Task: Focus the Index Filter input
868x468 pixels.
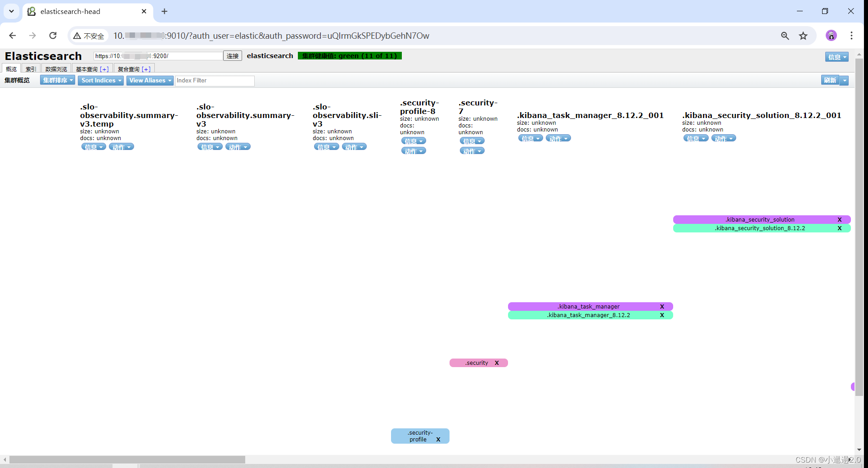Action: (215, 81)
